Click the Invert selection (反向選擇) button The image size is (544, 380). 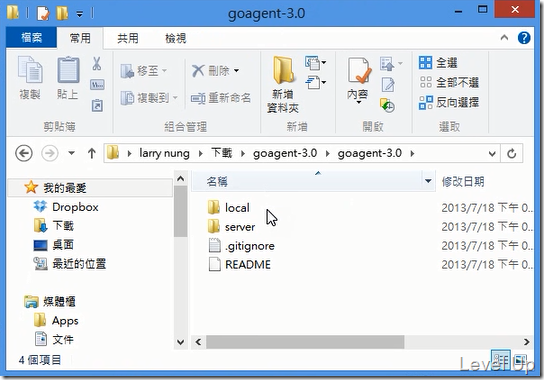click(x=449, y=102)
